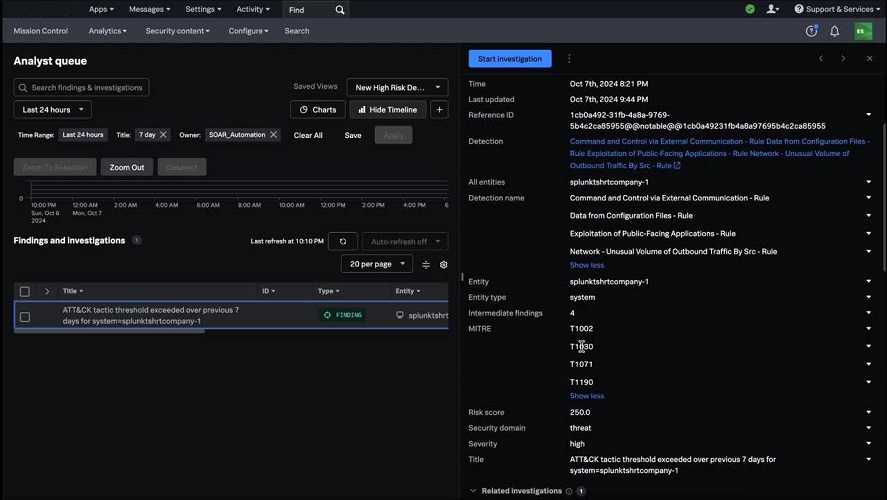Open the Last 24 hours time dropdown
887x500 pixels.
click(x=53, y=110)
